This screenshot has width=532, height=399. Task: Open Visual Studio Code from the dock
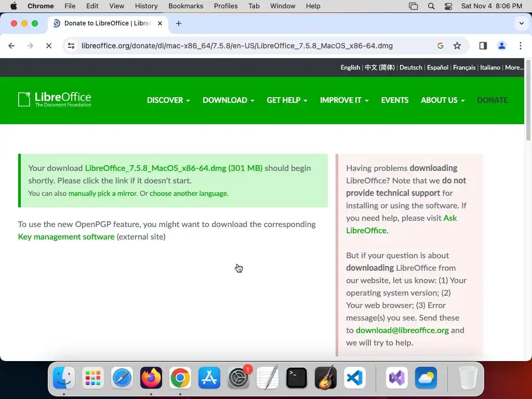[355, 378]
